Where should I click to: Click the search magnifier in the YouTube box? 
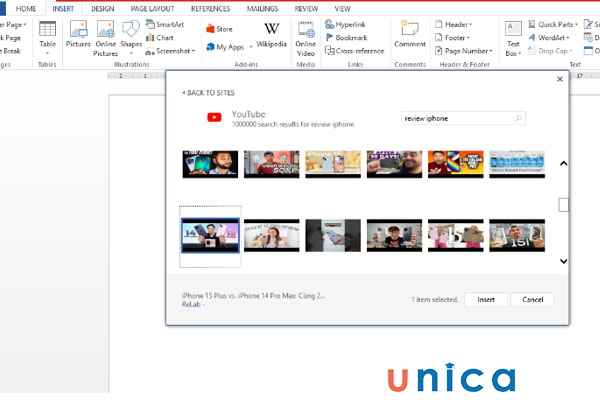pyautogui.click(x=518, y=118)
